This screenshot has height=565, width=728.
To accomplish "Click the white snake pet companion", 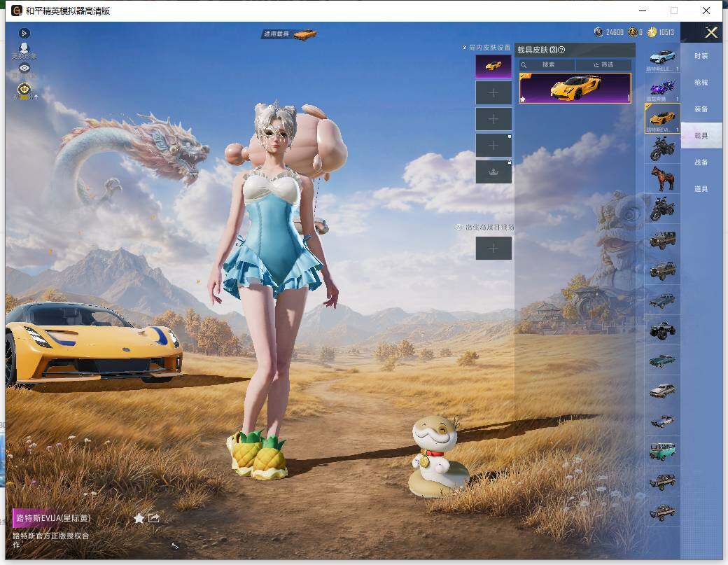I will [x=437, y=457].
